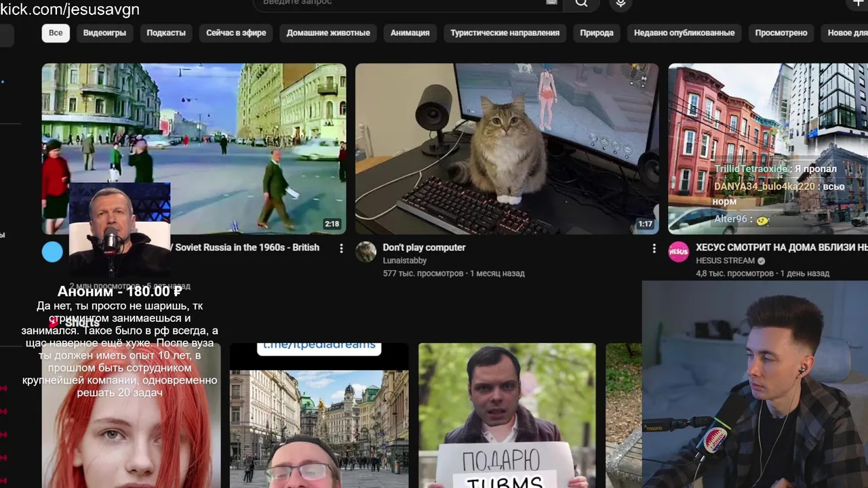The image size is (868, 488).
Task: Open the cat on keyboard video thumbnail
Action: [507, 149]
